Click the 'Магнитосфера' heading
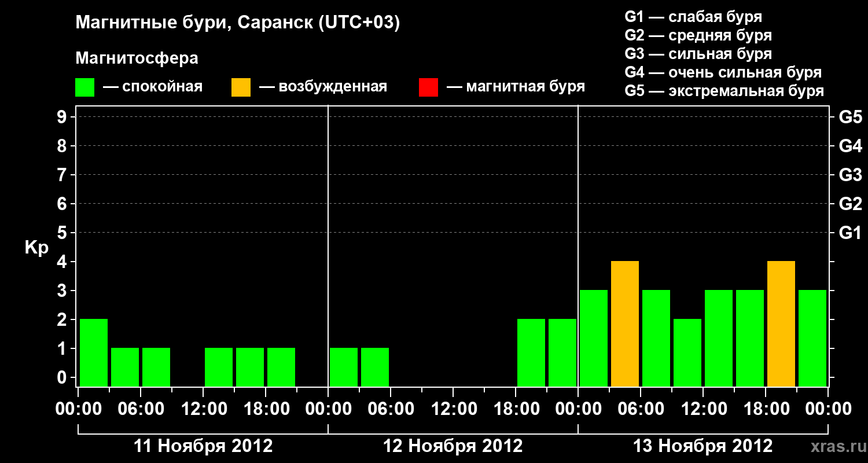This screenshot has width=868, height=463. click(137, 58)
